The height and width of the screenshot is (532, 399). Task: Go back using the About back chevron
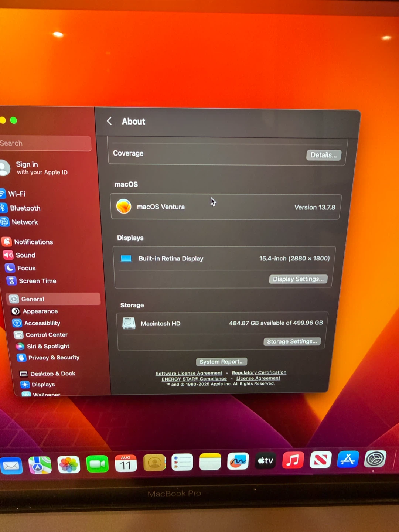click(x=109, y=121)
